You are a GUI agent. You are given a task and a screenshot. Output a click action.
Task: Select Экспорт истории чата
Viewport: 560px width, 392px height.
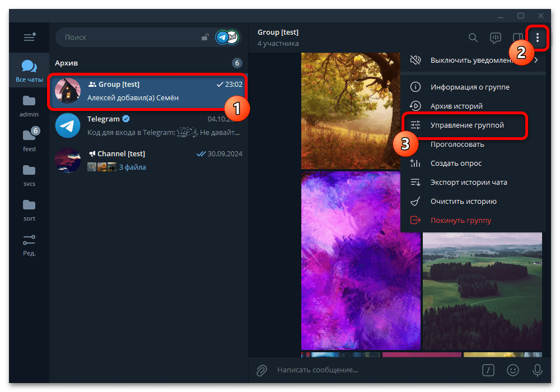(x=473, y=183)
